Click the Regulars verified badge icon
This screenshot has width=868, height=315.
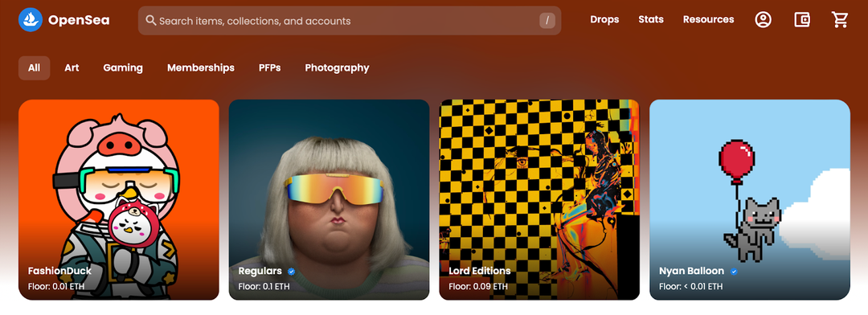point(291,272)
